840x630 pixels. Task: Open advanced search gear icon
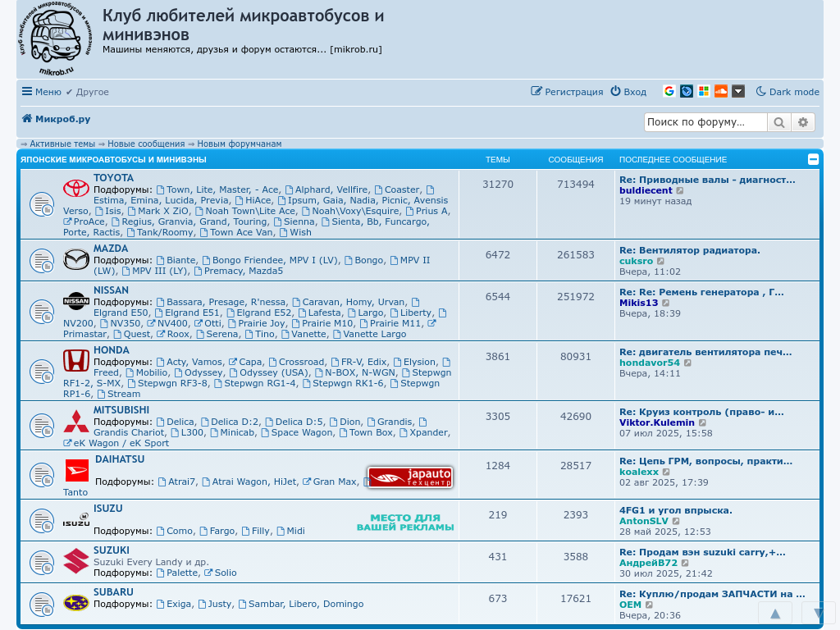(803, 122)
